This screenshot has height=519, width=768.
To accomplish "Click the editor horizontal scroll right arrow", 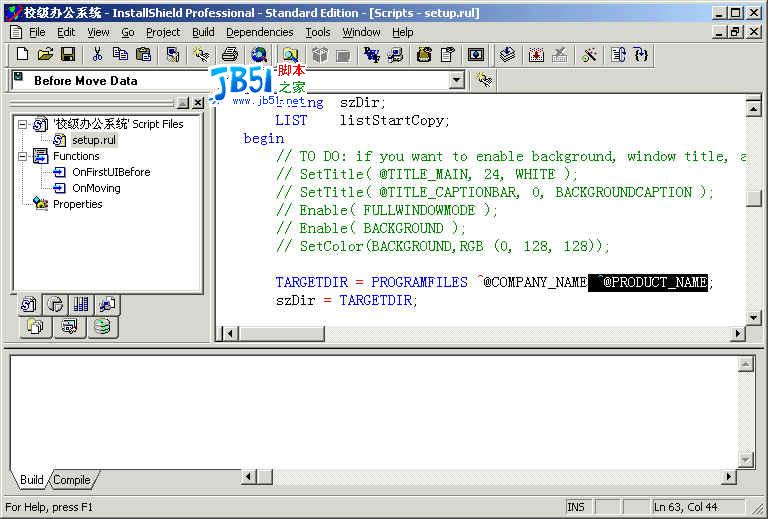I will tap(738, 334).
